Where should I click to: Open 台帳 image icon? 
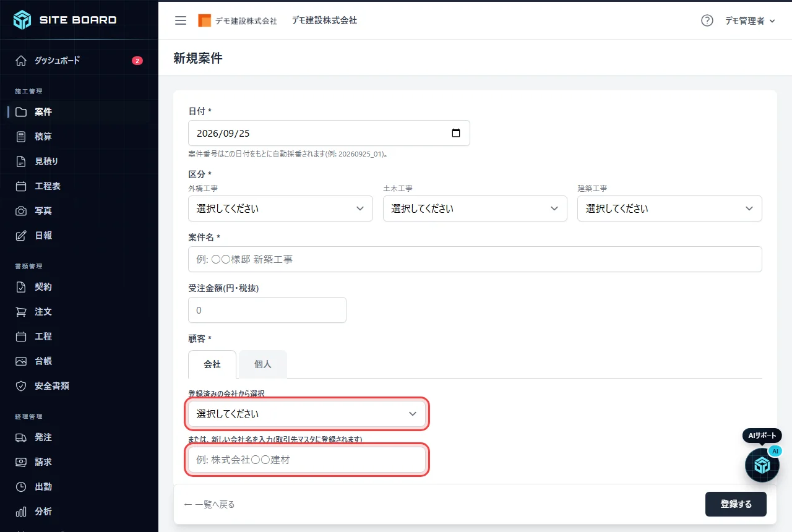[x=21, y=361]
